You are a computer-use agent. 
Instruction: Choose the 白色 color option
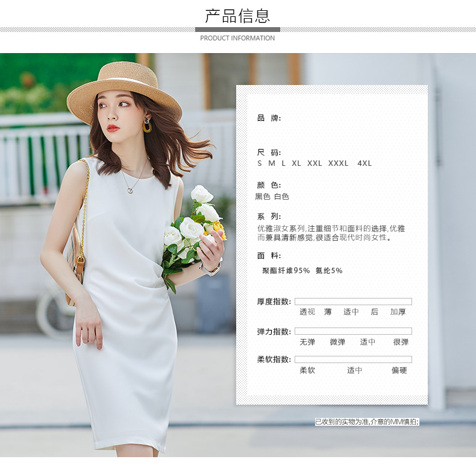pyautogui.click(x=281, y=197)
